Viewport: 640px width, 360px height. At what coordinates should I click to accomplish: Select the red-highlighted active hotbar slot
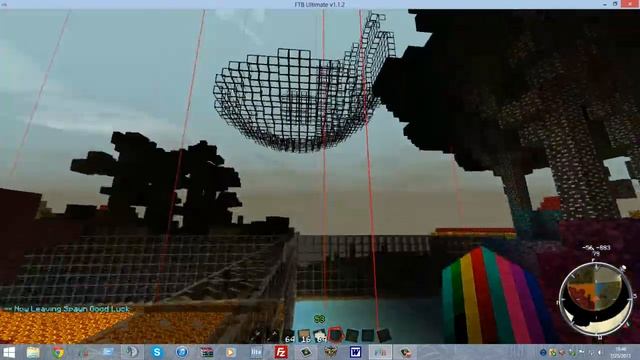pos(336,336)
